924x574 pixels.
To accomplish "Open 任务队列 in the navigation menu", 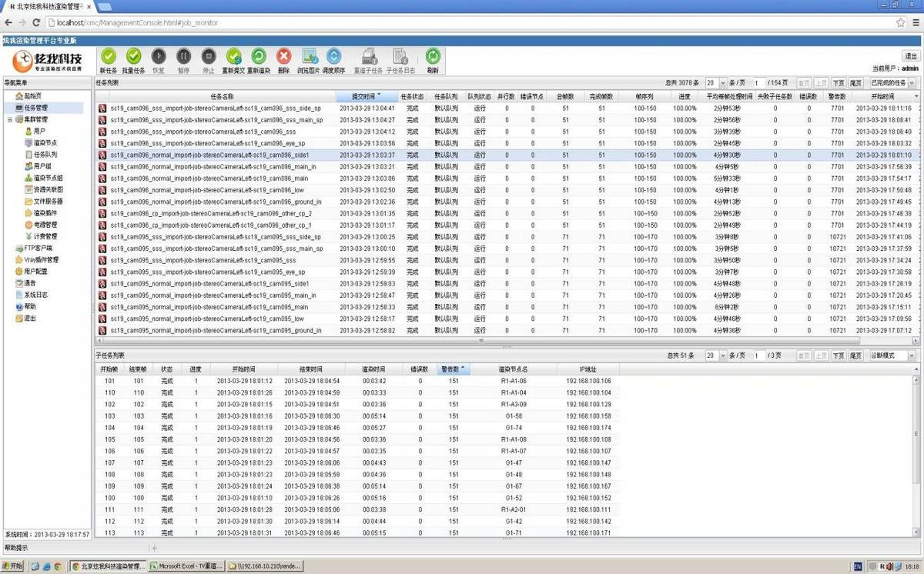I will [x=45, y=155].
